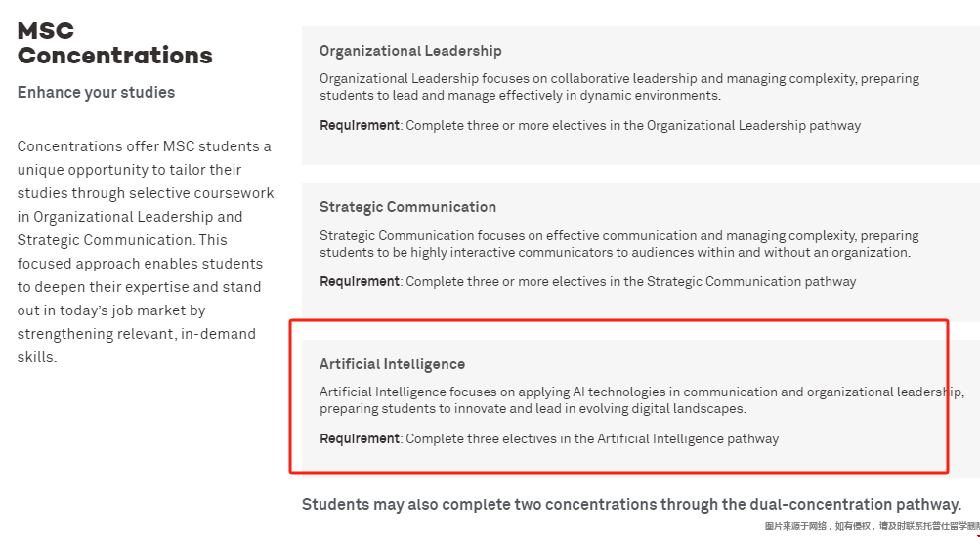Click the "Enhance your studies" subheading

tap(96, 93)
